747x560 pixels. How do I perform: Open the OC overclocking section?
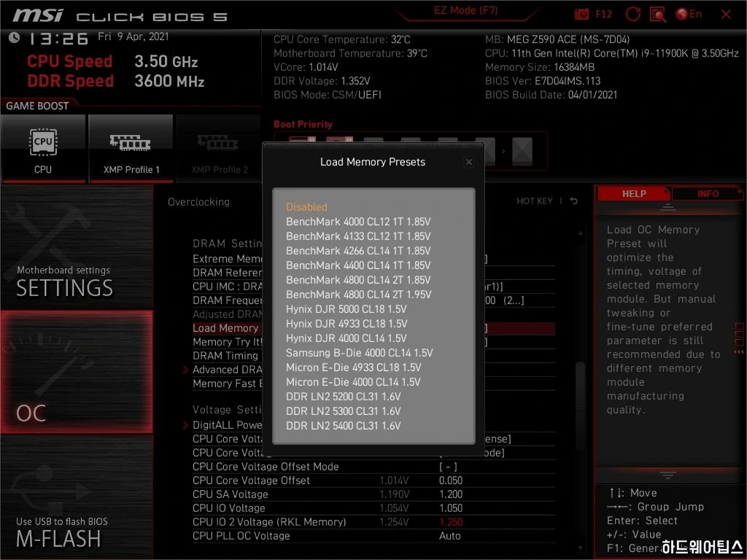(77, 373)
